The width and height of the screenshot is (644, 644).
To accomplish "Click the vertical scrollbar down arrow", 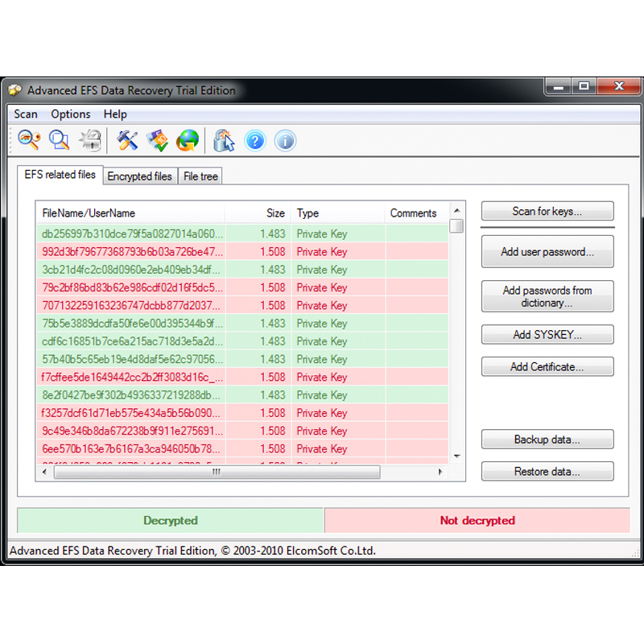I will click(456, 456).
